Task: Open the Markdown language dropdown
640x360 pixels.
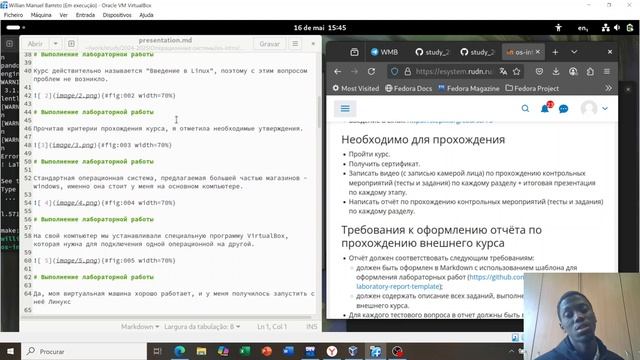Action: [140, 327]
